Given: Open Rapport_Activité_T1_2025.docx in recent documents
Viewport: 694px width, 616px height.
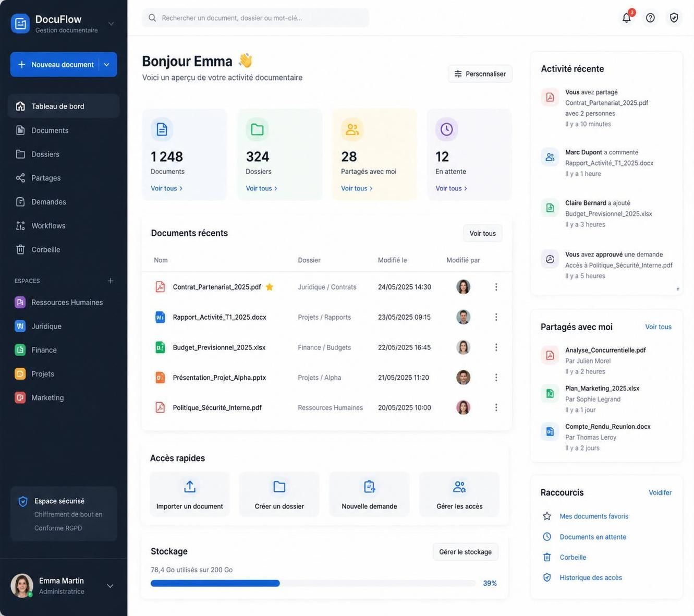Looking at the screenshot, I should pos(220,317).
